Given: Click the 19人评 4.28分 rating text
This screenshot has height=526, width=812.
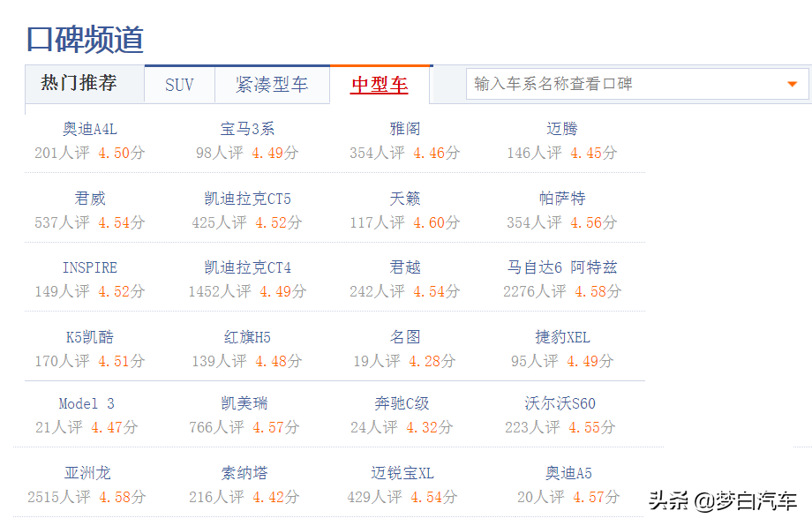Looking at the screenshot, I should (x=404, y=361).
